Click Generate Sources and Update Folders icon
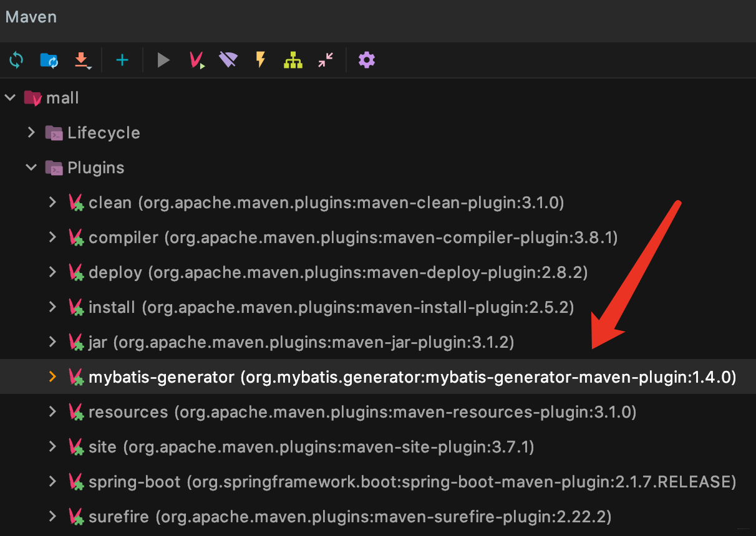This screenshot has height=536, width=756. pyautogui.click(x=49, y=60)
